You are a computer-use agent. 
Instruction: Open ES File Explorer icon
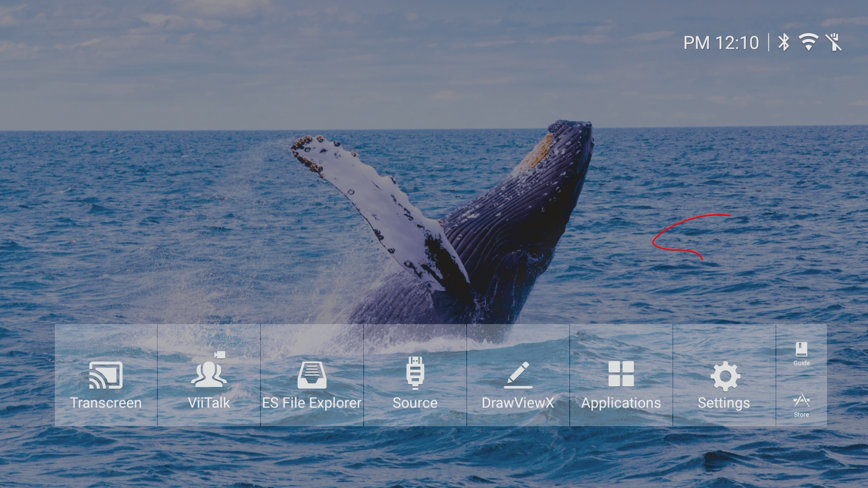pos(311,375)
